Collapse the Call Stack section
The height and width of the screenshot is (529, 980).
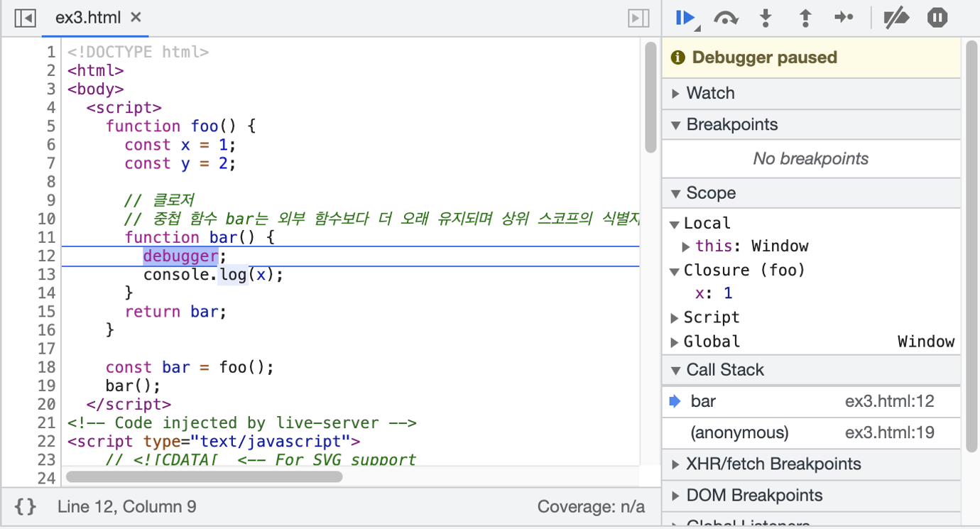pos(811,370)
